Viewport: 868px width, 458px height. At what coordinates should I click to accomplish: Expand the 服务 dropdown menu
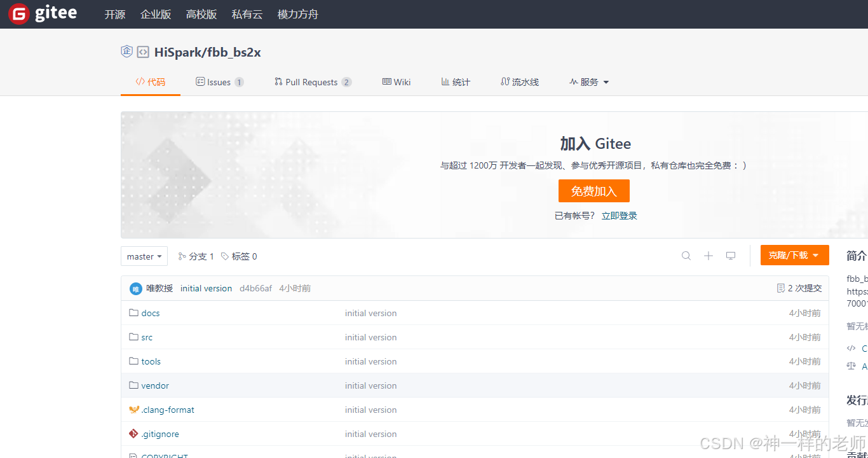(589, 82)
